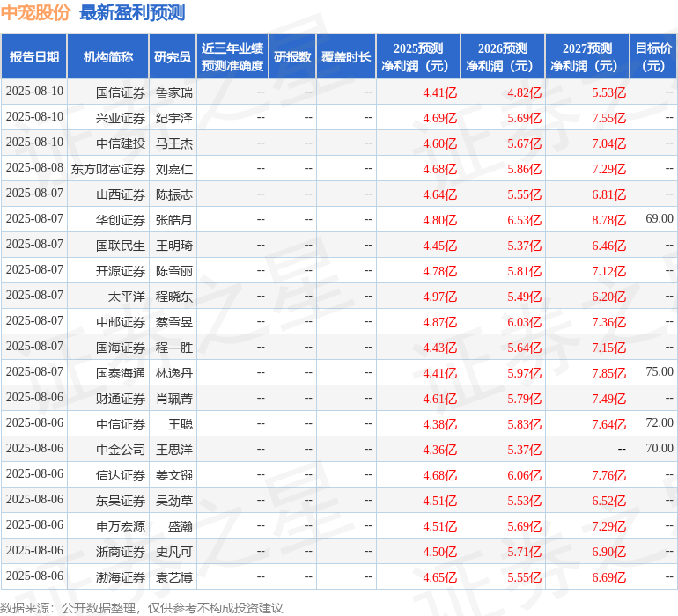Click researcher name 袁艺博
678x616 pixels.
point(173,577)
